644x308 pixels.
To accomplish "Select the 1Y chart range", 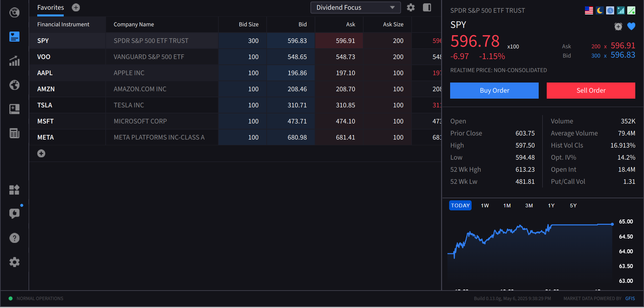I will point(551,205).
